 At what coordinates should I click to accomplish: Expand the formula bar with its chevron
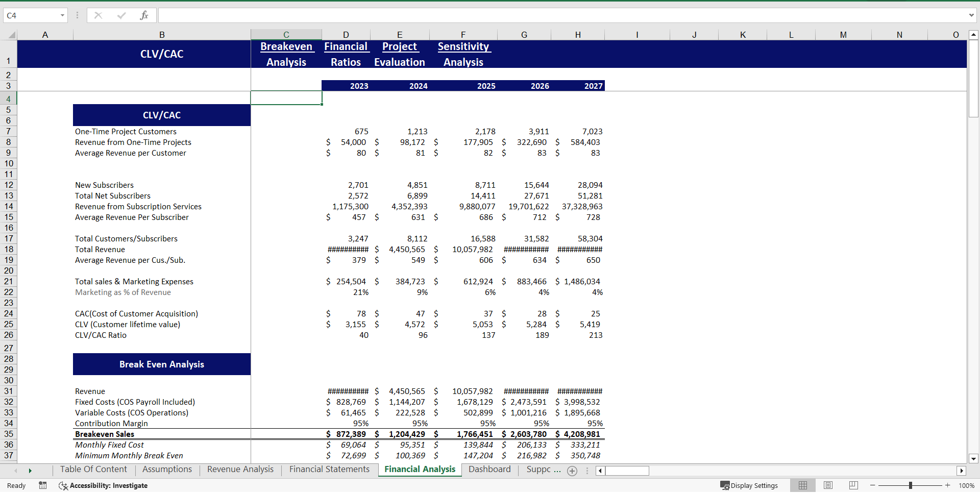pyautogui.click(x=972, y=15)
